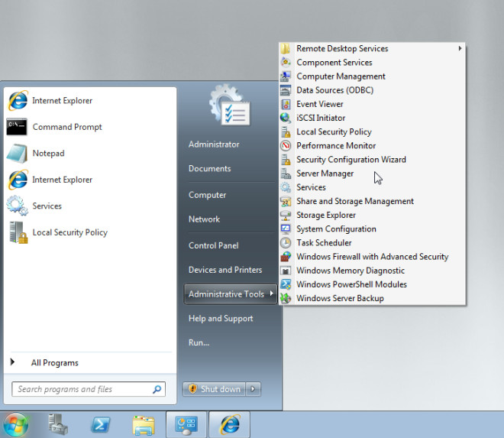This screenshot has width=504, height=438.
Task: Choose Event Viewer entry text
Action: (x=319, y=104)
